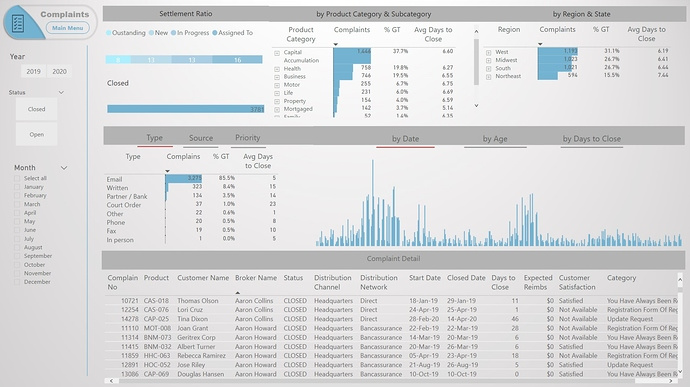Check the Select all months box

pyautogui.click(x=17, y=178)
